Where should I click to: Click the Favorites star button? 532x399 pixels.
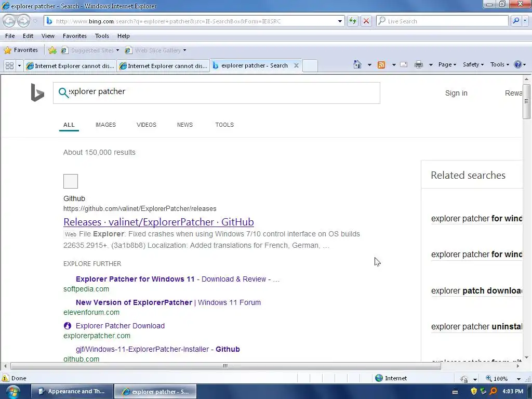[21, 50]
